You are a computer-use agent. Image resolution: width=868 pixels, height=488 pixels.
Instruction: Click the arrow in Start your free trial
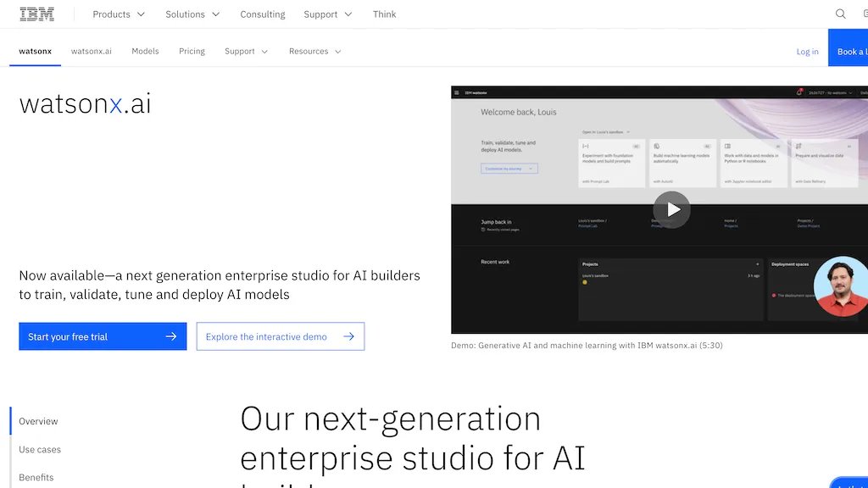[x=172, y=336]
